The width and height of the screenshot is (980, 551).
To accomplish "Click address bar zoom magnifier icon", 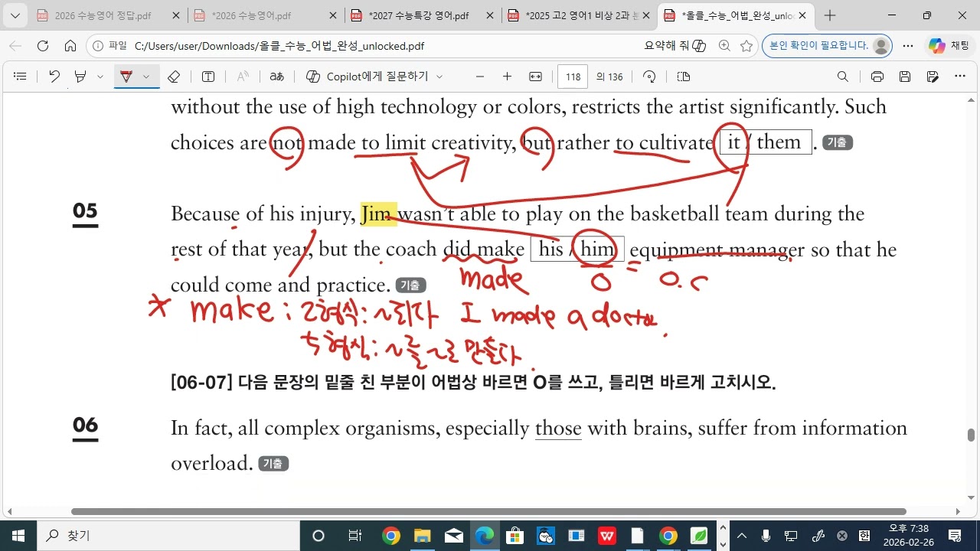I will (724, 46).
